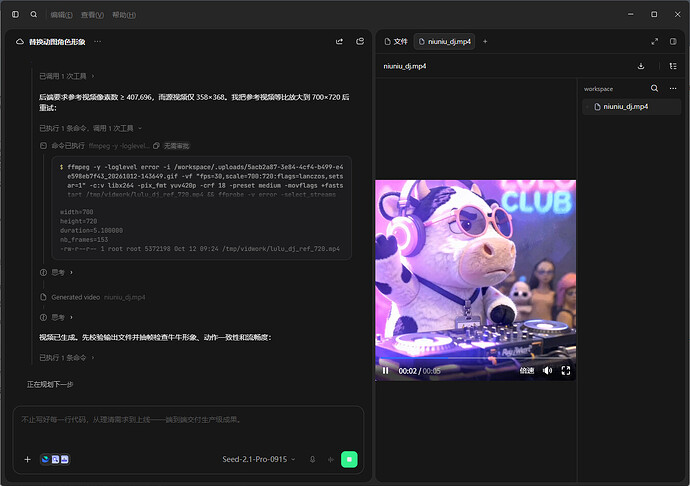Click the 00:02 / 00:05 playback time

click(x=419, y=371)
